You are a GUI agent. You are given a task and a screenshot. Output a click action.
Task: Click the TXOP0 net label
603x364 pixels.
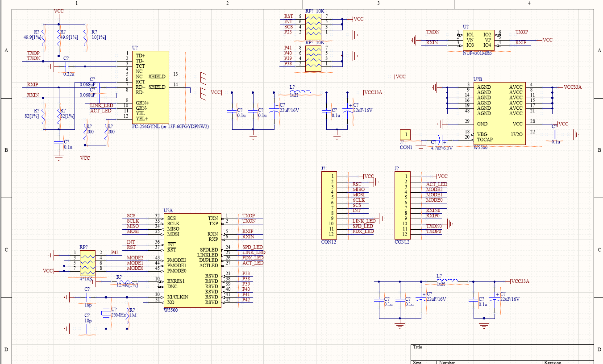coord(433,232)
